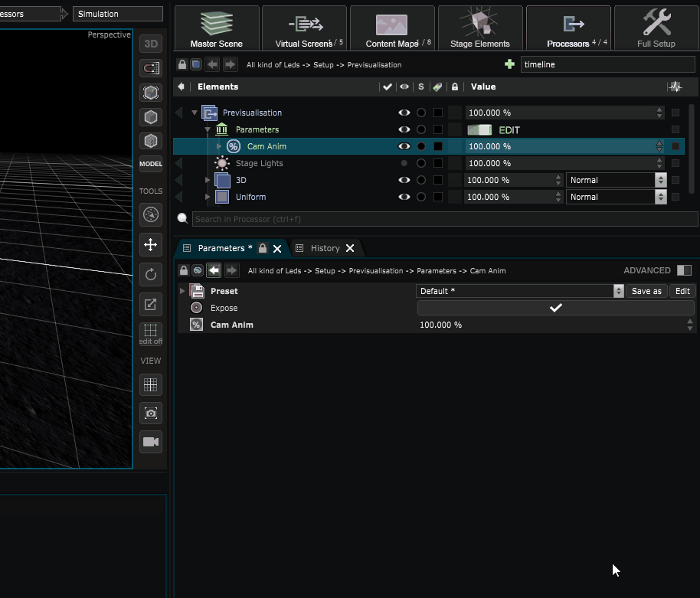Click the Search in Processor field
The height and width of the screenshot is (598, 700).
click(445, 219)
